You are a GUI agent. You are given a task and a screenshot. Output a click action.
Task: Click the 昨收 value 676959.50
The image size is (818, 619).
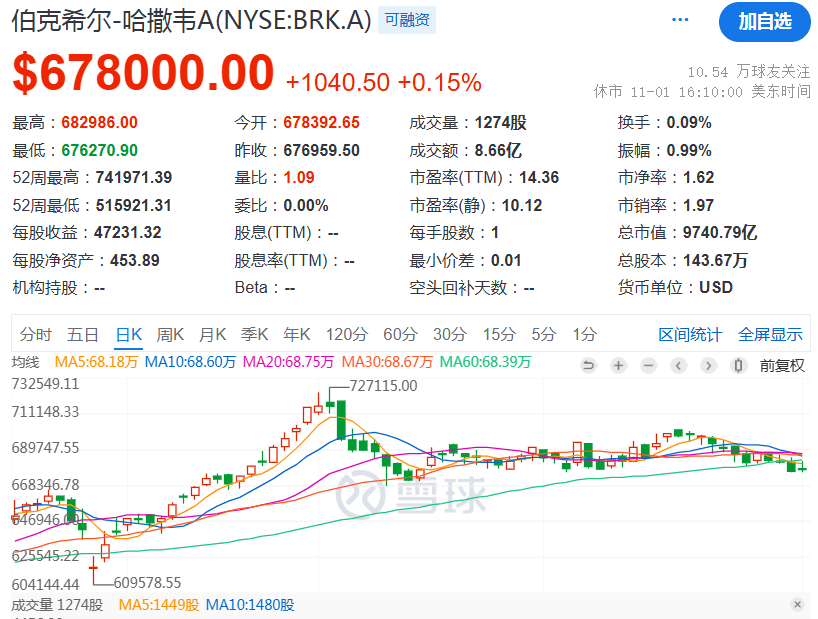(x=321, y=151)
